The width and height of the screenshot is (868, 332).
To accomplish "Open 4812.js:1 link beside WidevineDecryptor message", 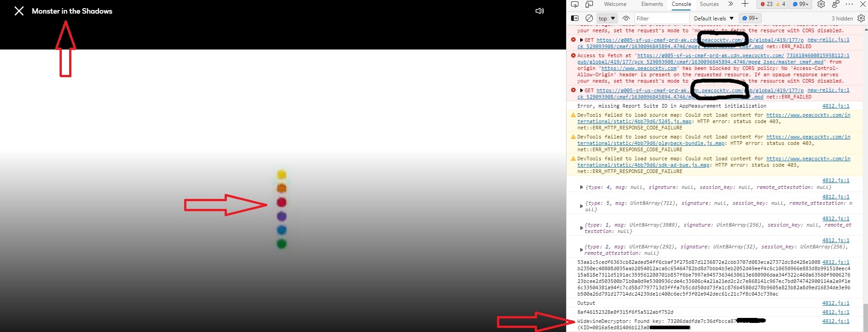I will pos(836,321).
